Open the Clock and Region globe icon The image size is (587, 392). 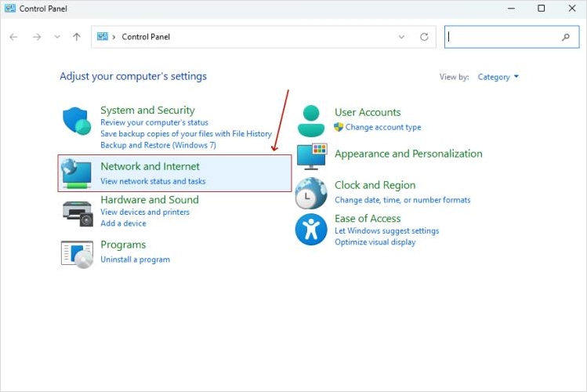310,193
